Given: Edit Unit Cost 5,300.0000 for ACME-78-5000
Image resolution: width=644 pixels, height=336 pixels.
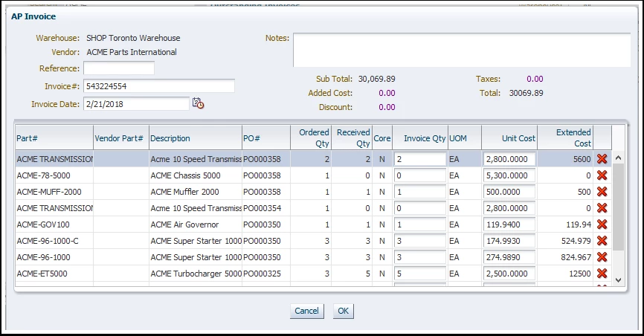Looking at the screenshot, I should [509, 175].
